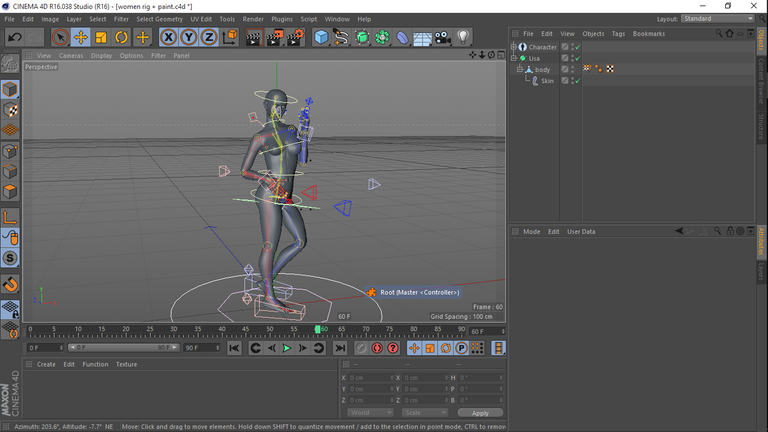Expand the Character object tree node
This screenshot has height=432, width=768.
click(514, 47)
